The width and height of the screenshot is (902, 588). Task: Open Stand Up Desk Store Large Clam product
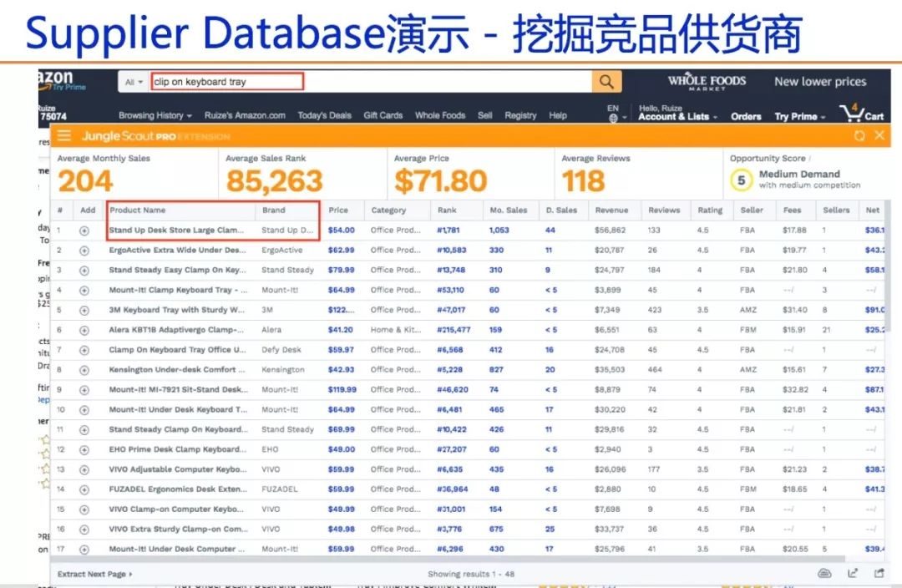(x=176, y=231)
